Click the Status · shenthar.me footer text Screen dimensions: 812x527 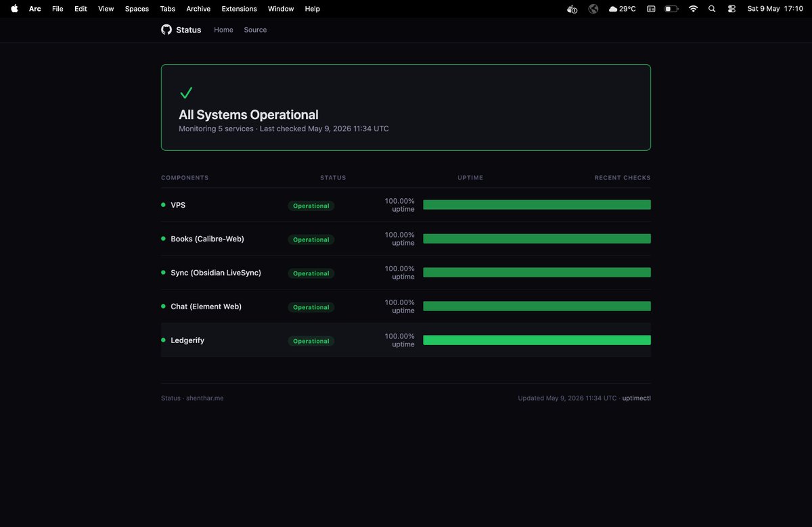pyautogui.click(x=192, y=398)
